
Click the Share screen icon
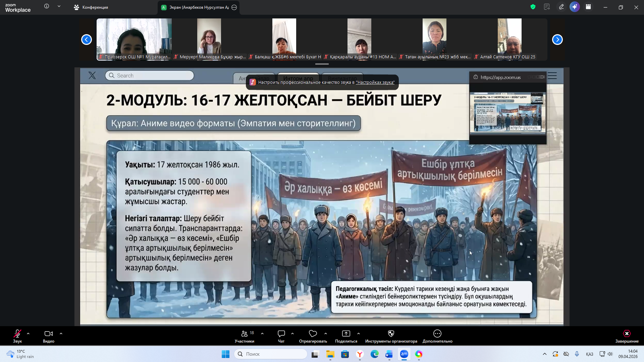pos(346,334)
